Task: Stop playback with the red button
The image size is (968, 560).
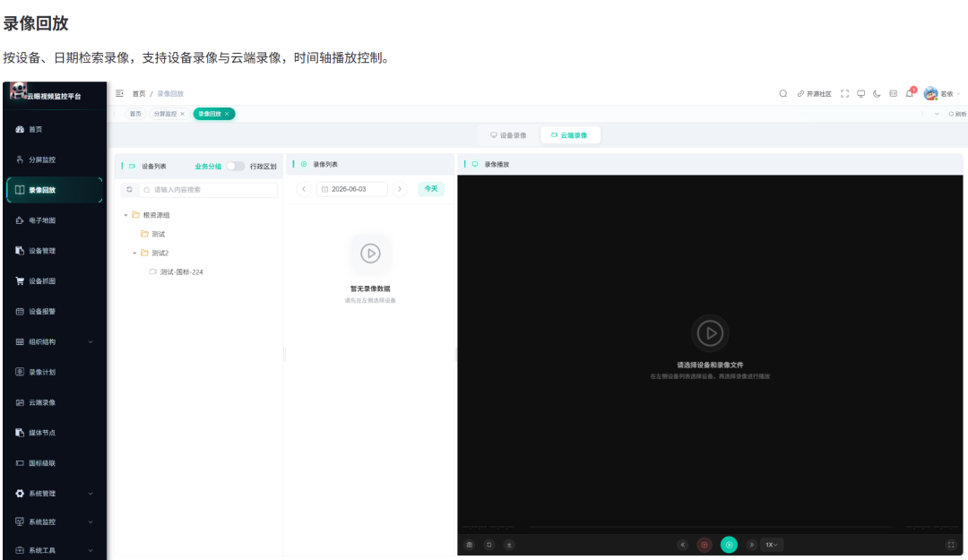Action: click(704, 545)
